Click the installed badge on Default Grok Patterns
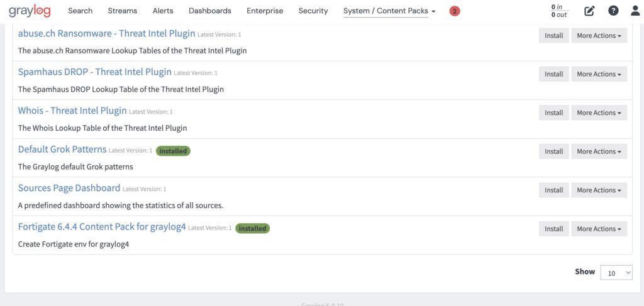 [x=173, y=151]
